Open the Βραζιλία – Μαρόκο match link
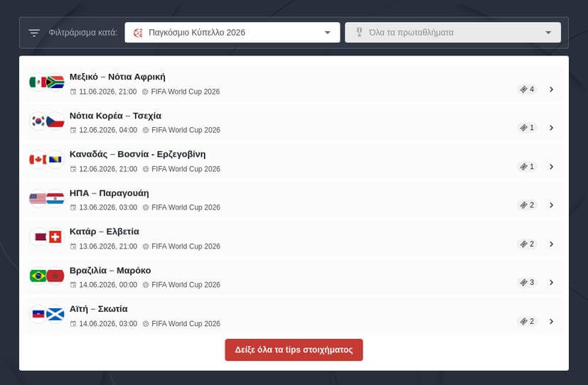The height and width of the screenshot is (385, 588). (x=110, y=270)
